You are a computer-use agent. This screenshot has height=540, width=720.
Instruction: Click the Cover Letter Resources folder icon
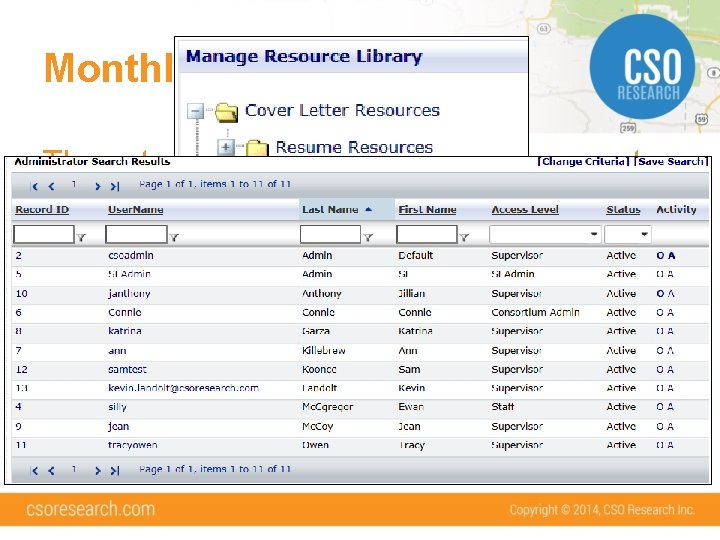coord(226,112)
